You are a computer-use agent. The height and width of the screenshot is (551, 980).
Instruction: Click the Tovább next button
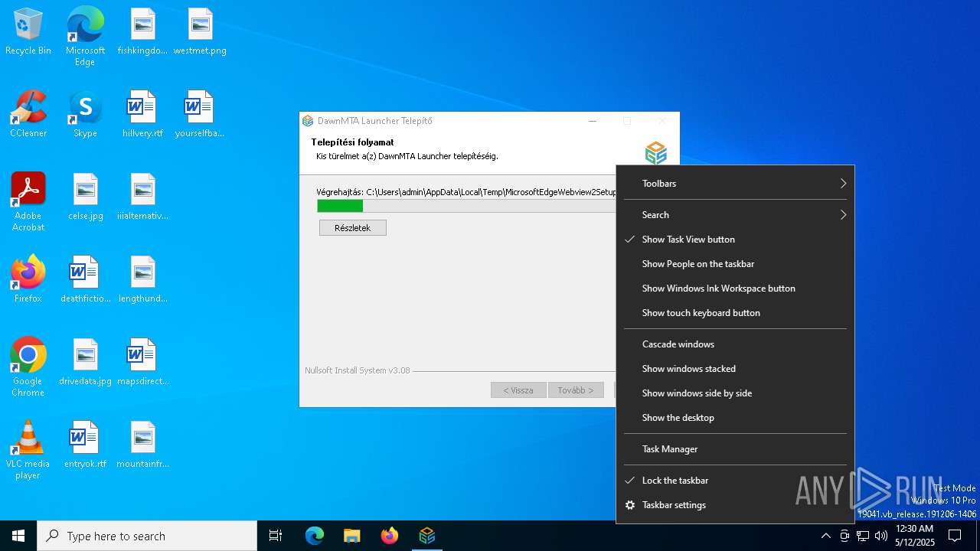(576, 390)
